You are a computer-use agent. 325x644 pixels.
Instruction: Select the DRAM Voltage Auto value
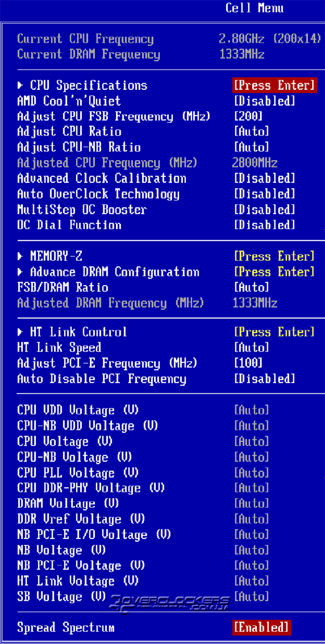click(252, 504)
